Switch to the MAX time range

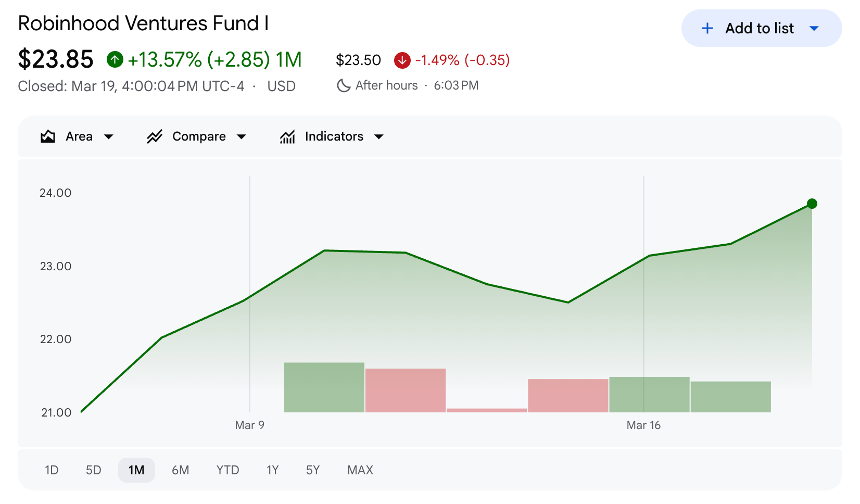[360, 470]
